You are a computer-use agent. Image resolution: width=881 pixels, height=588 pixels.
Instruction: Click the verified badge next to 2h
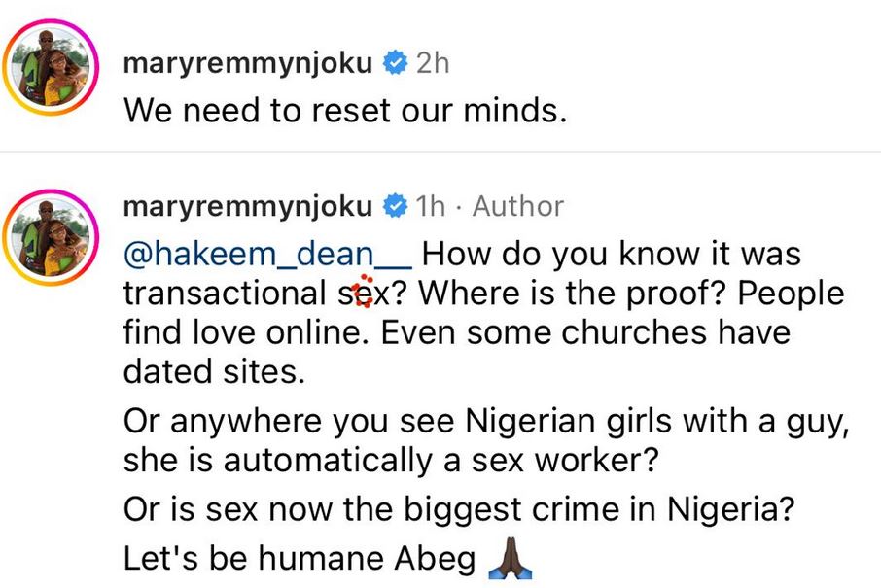click(394, 64)
